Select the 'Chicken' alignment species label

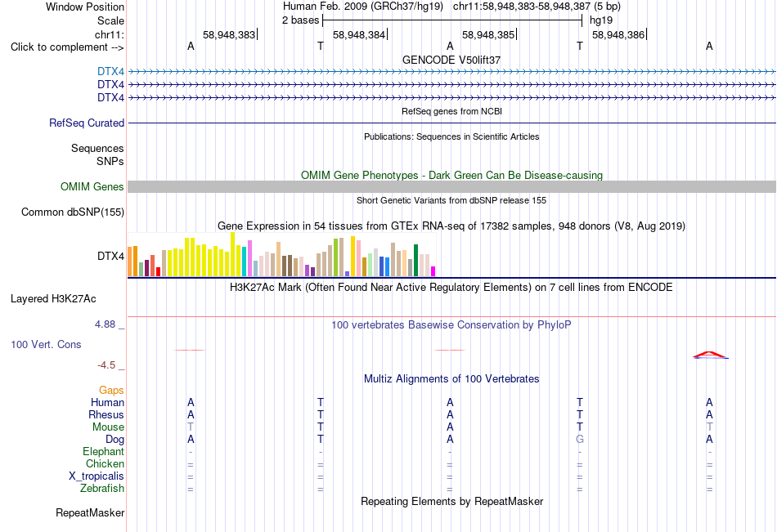pyautogui.click(x=105, y=463)
